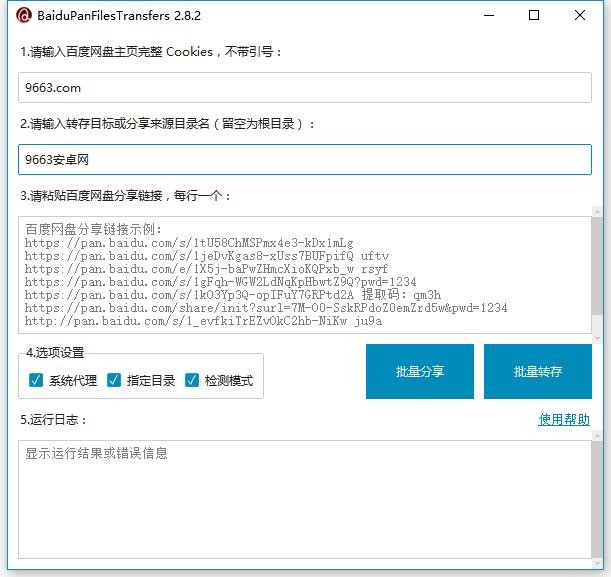Click the BaiduPanFilesTransfers app icon in title bar
611x577 pixels.
tap(24, 16)
